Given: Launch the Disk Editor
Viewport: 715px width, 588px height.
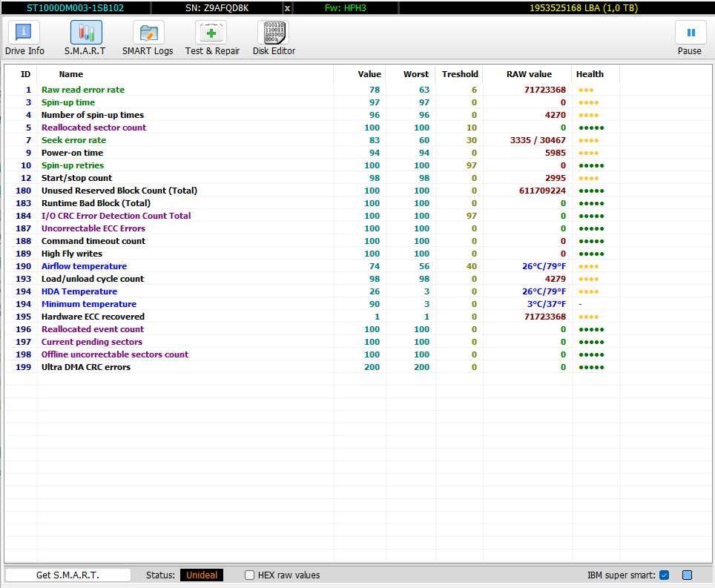Looking at the screenshot, I should [274, 39].
